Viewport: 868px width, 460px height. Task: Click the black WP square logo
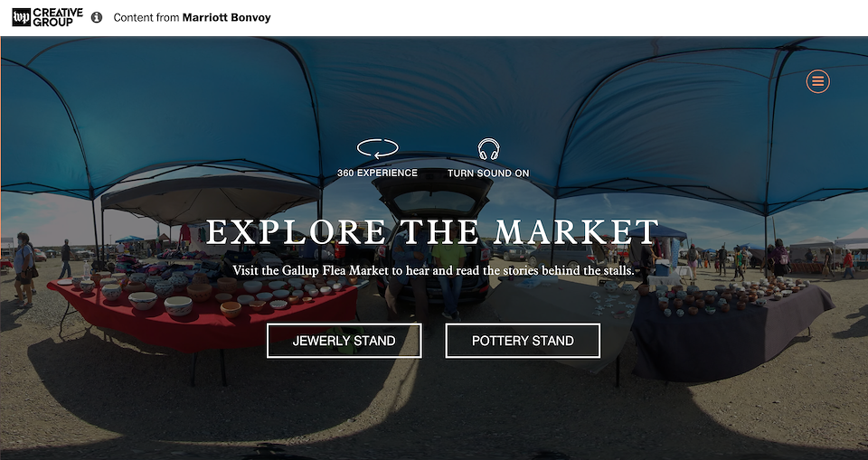[x=21, y=17]
